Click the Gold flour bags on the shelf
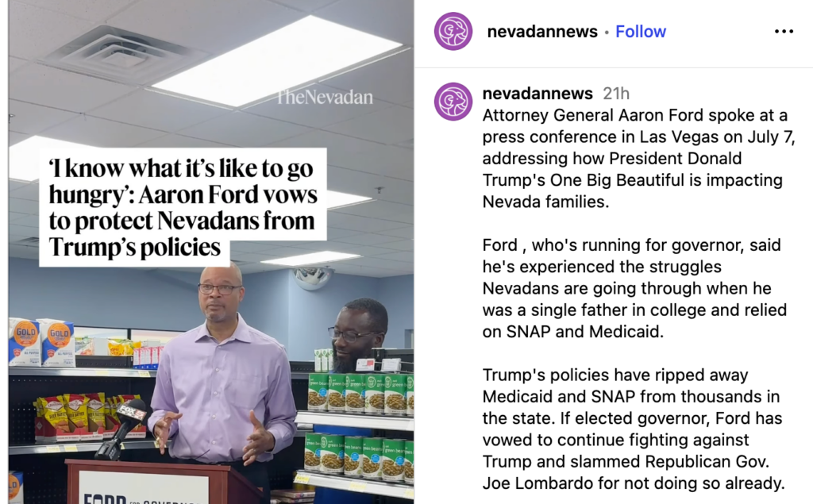 (x=41, y=342)
